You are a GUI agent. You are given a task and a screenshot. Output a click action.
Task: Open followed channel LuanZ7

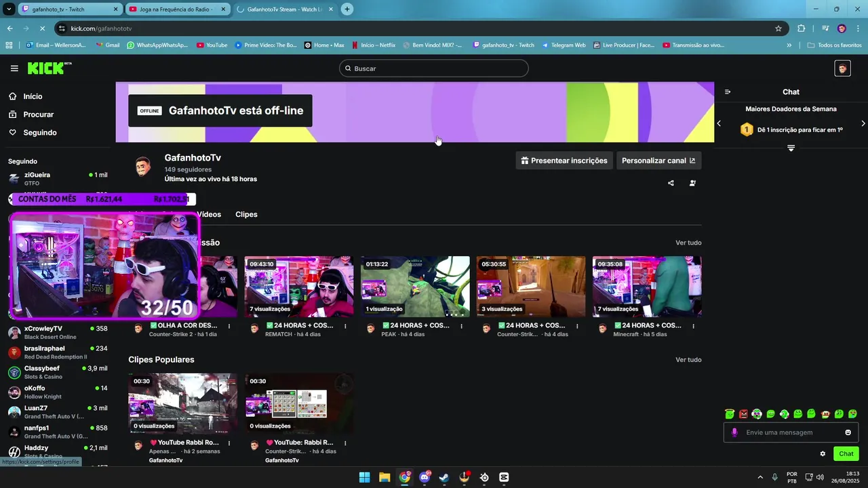[x=58, y=412]
